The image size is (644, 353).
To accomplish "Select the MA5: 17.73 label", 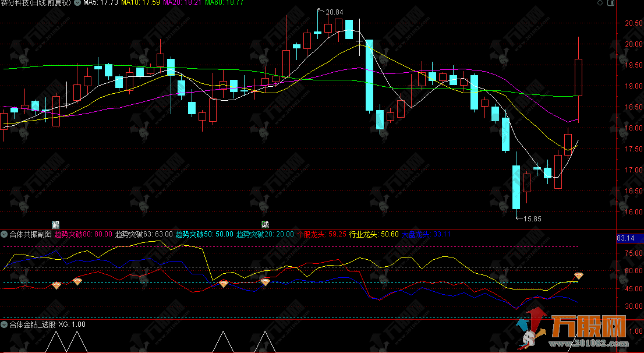I will pos(101,2).
